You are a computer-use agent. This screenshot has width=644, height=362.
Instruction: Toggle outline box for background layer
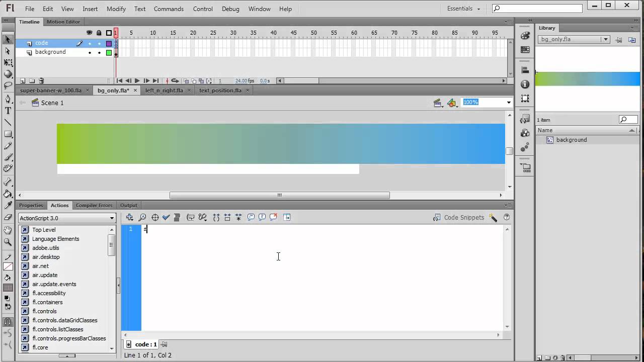(109, 52)
